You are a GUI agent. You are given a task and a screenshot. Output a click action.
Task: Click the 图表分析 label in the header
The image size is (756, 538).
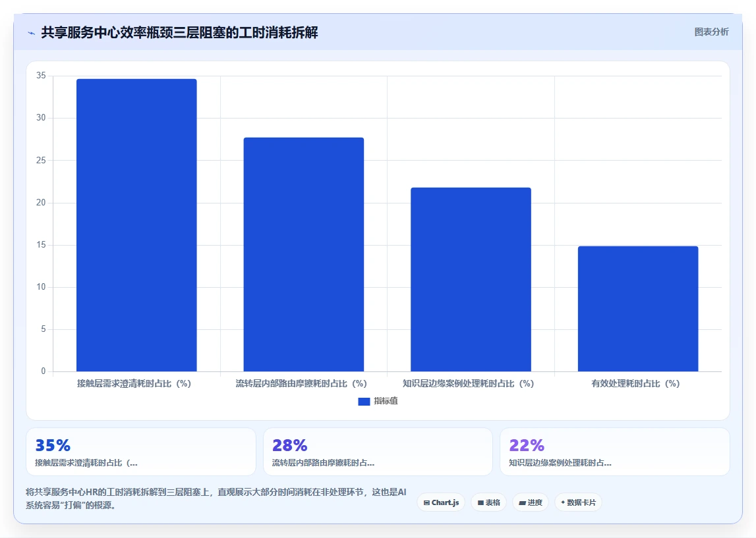pos(711,32)
